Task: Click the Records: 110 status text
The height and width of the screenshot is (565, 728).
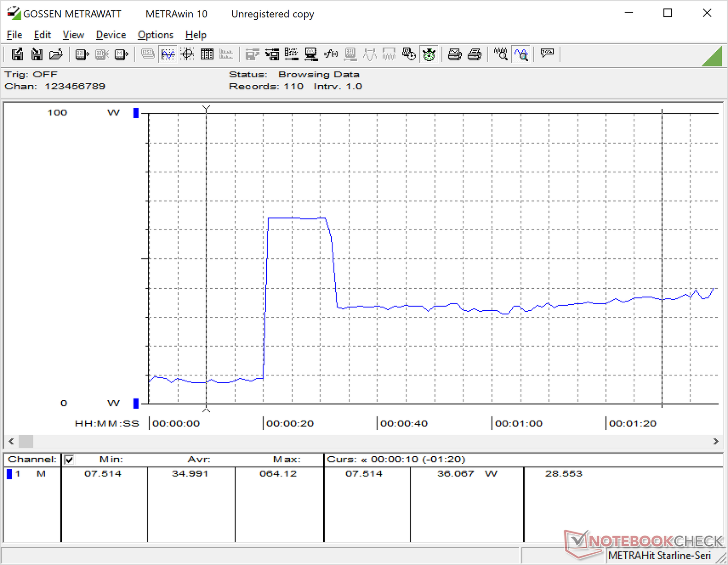Action: [266, 87]
